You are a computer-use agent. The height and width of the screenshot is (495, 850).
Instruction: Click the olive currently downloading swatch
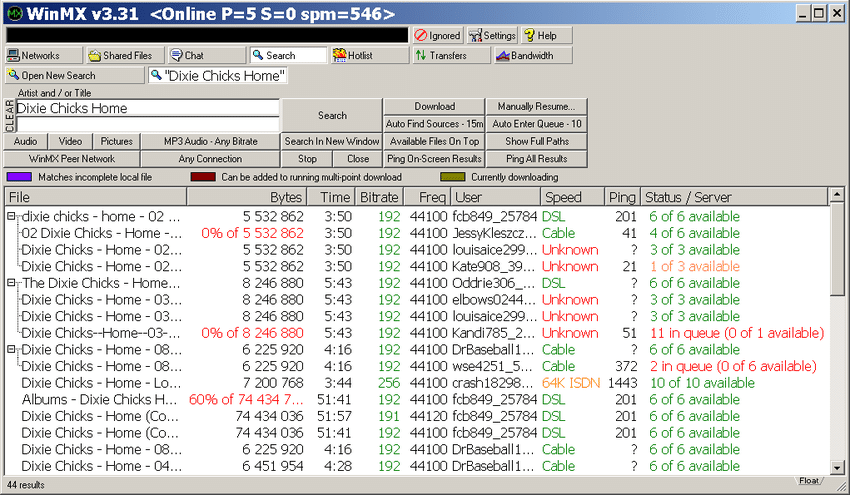453,177
